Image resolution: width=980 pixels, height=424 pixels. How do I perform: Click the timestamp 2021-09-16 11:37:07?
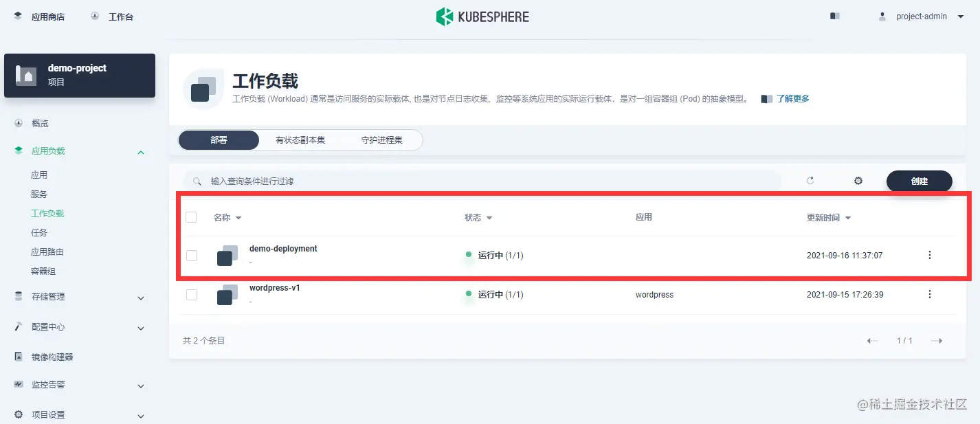(x=845, y=256)
